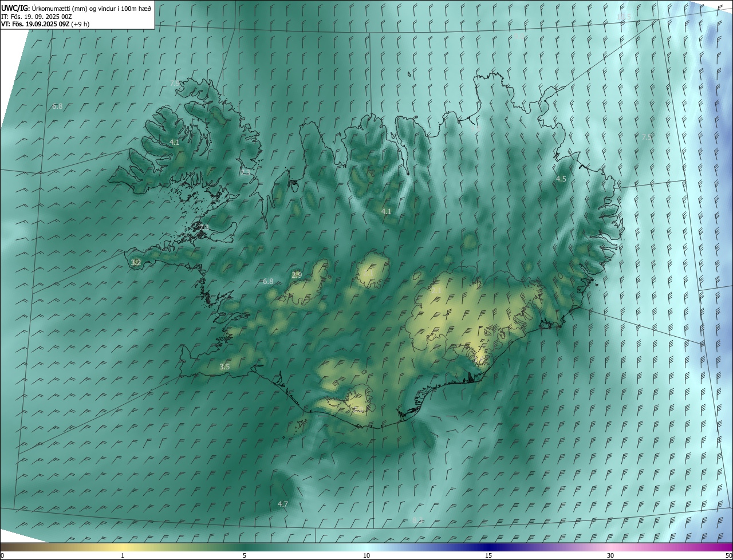
Task: Click the 5 tick on the colour scale
Action: [245, 556]
